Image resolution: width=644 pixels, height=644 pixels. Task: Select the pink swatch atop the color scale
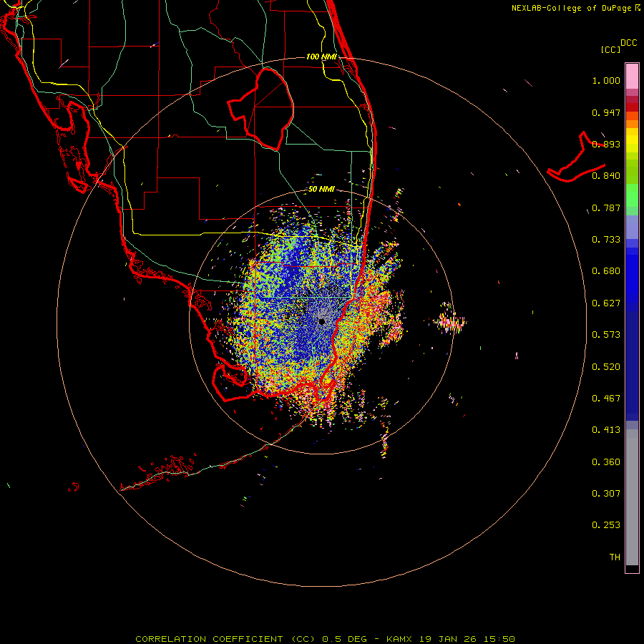pyautogui.click(x=632, y=77)
